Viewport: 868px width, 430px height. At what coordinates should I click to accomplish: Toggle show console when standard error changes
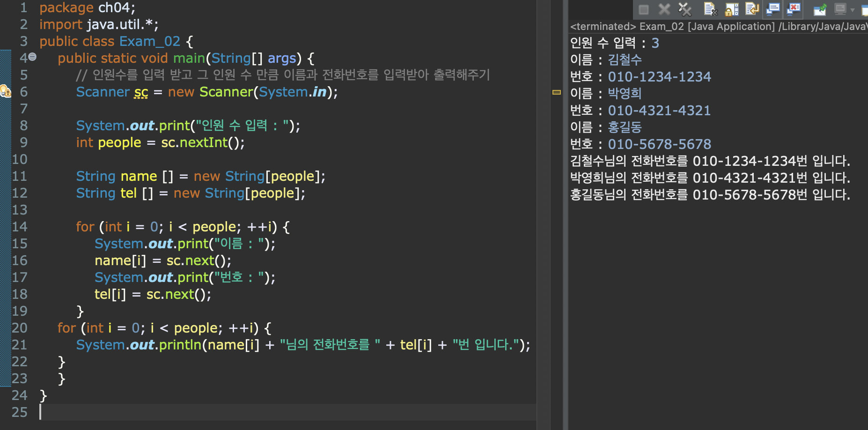coord(794,9)
